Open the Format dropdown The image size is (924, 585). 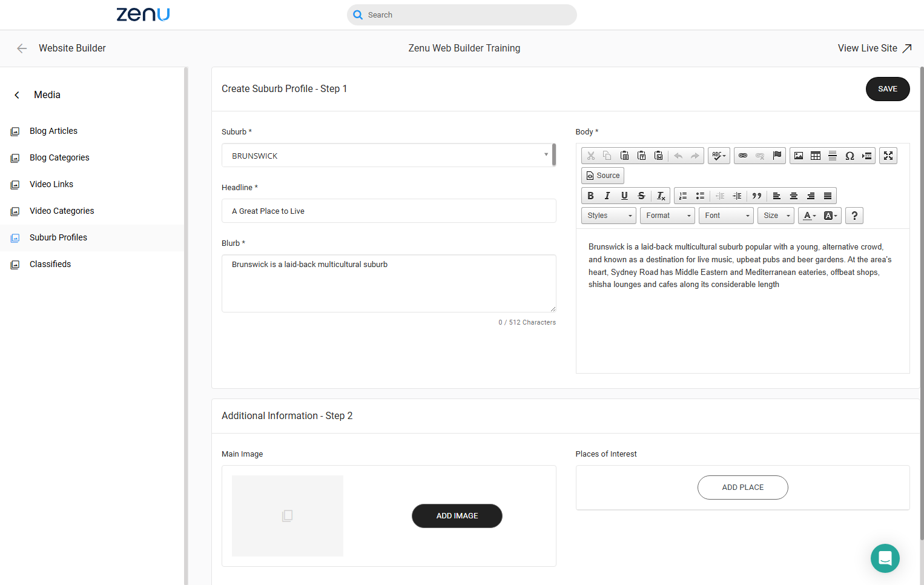click(x=667, y=216)
